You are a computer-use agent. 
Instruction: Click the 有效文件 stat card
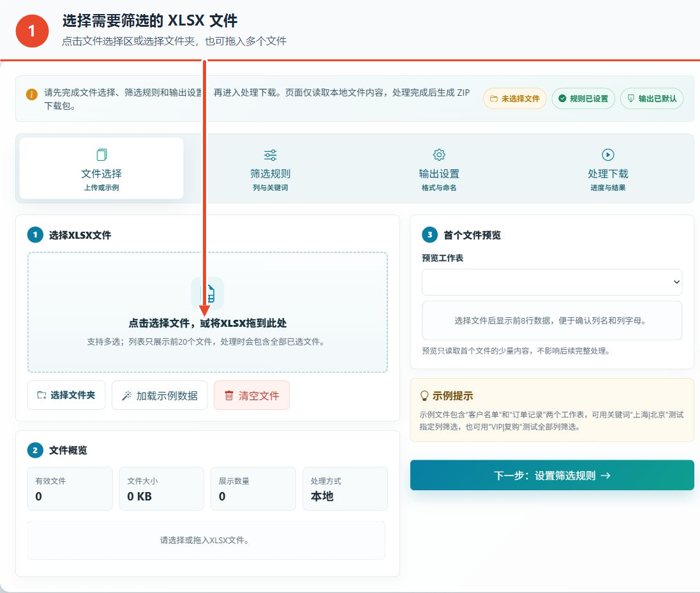[x=70, y=488]
